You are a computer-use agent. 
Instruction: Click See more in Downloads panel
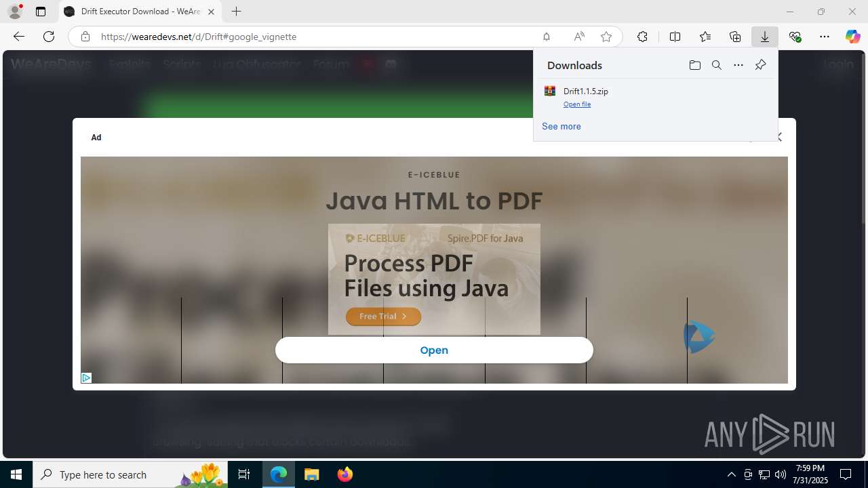click(561, 126)
